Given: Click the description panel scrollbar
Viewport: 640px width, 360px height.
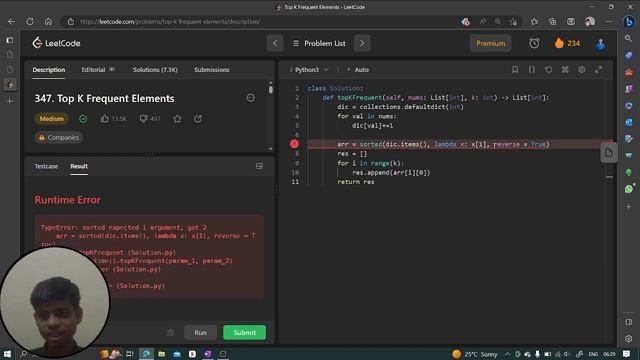Looking at the screenshot, I should (x=271, y=89).
